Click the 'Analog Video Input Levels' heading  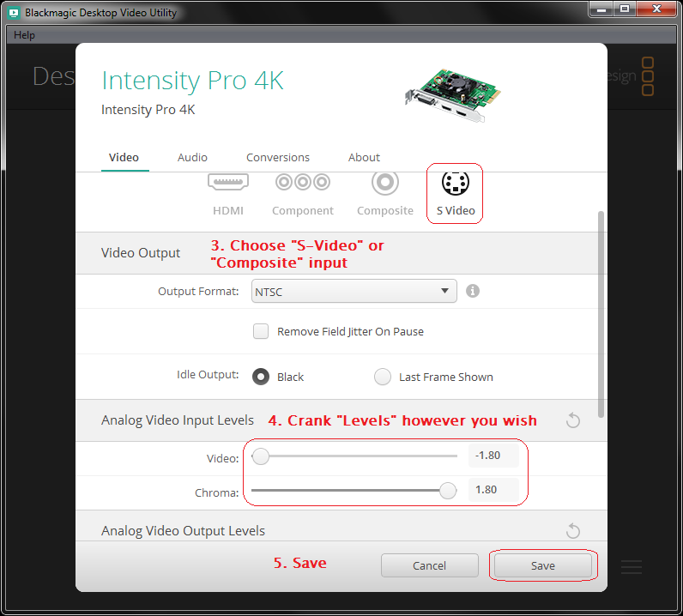(178, 420)
